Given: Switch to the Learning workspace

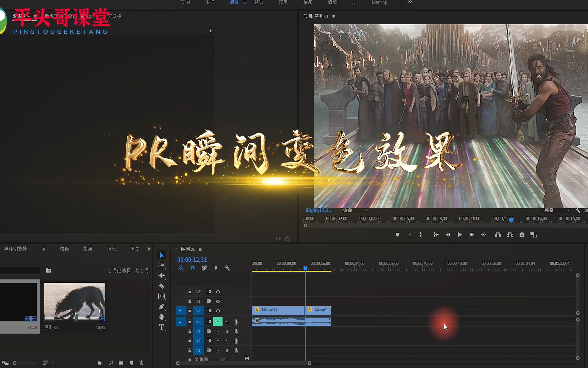Looking at the screenshot, I should 379,2.
